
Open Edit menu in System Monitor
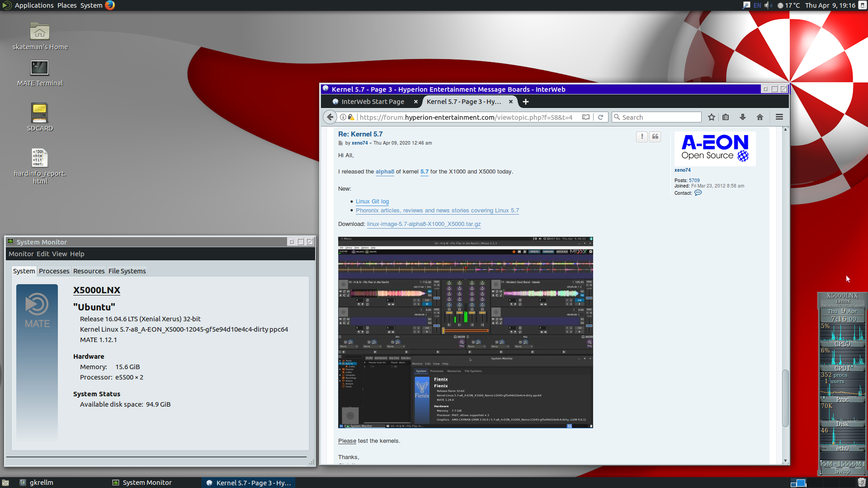43,254
